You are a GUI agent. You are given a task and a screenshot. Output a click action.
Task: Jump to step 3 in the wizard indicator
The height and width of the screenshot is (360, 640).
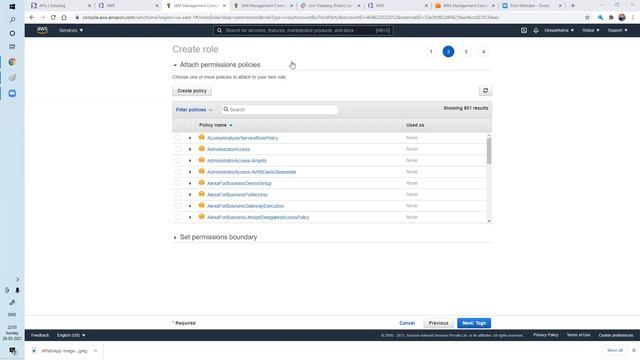tap(466, 52)
